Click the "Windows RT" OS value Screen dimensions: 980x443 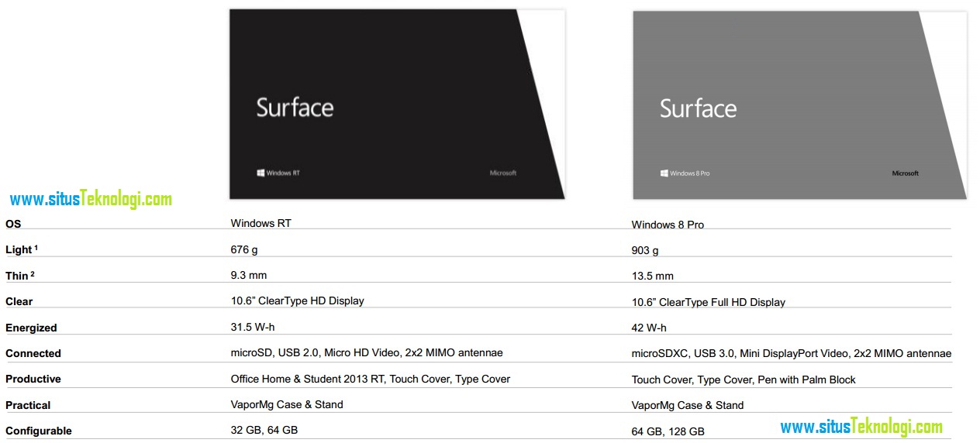261,223
